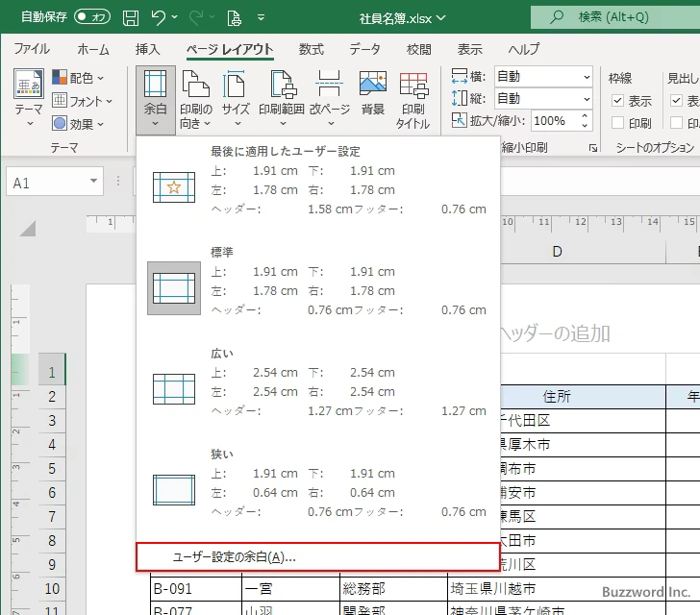700x615 pixels.
Task: Open the 縦 height 自動 combo box
Action: [x=543, y=99]
